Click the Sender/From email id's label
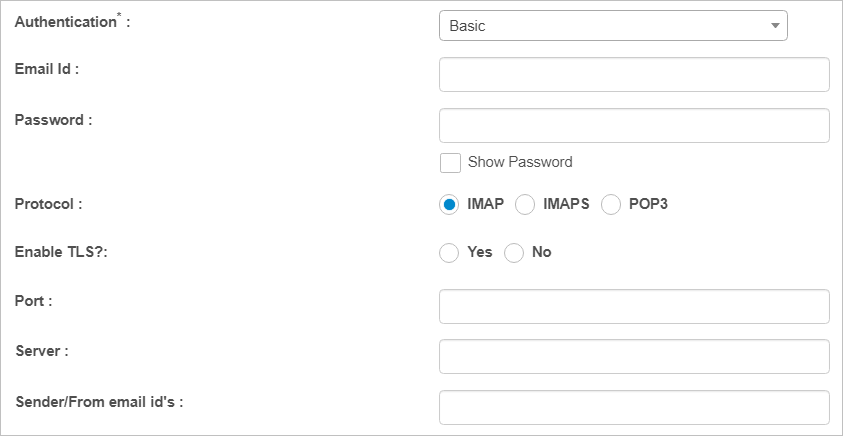This screenshot has height=436, width=843. coord(100,402)
